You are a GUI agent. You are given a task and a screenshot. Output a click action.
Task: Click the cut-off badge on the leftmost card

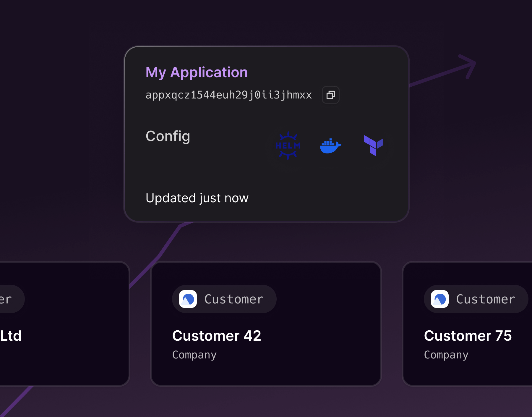[10, 299]
